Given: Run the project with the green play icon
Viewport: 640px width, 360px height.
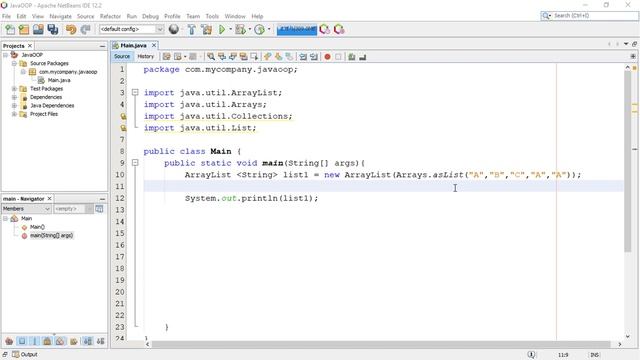Looking at the screenshot, I should (x=222, y=29).
